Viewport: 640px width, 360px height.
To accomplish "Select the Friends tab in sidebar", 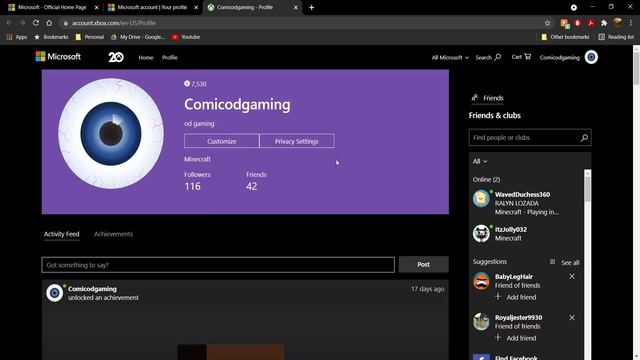I will click(x=487, y=98).
